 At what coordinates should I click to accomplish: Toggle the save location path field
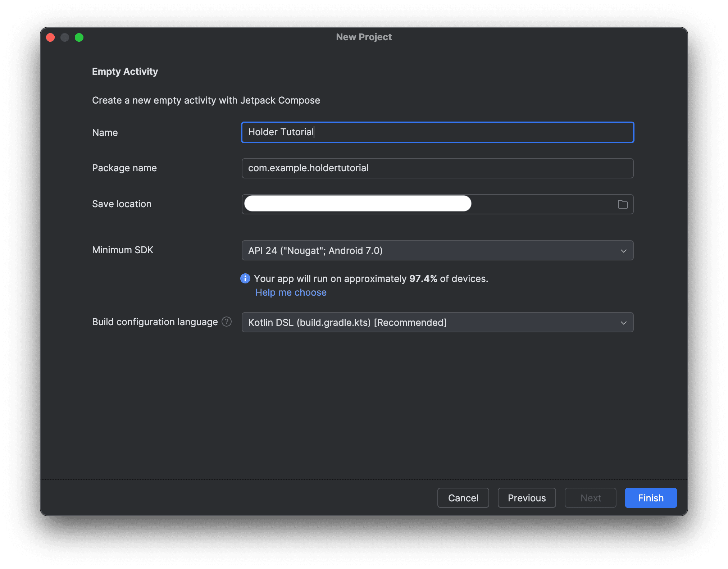click(x=357, y=204)
